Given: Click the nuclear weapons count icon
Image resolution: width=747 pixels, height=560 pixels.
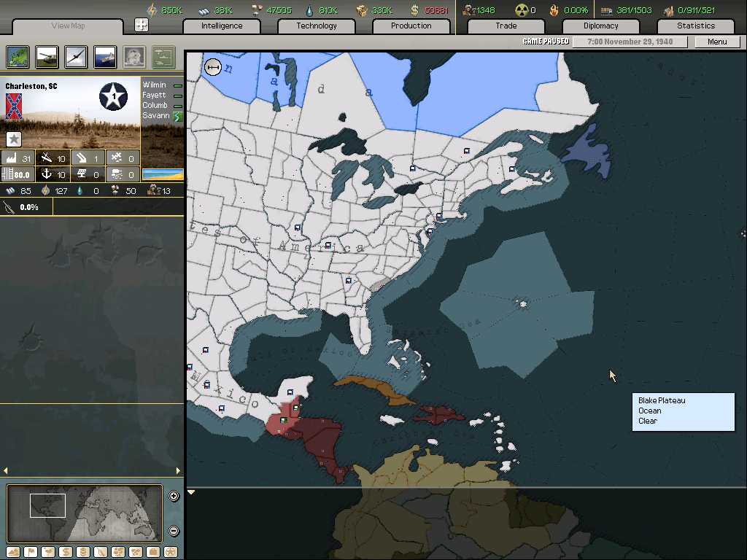Looking at the screenshot, I should pos(522,10).
